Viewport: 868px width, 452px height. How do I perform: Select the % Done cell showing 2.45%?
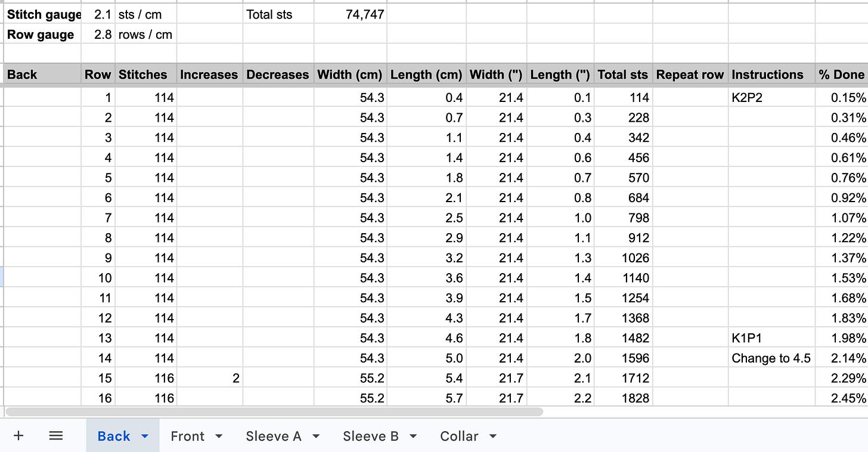[842, 398]
